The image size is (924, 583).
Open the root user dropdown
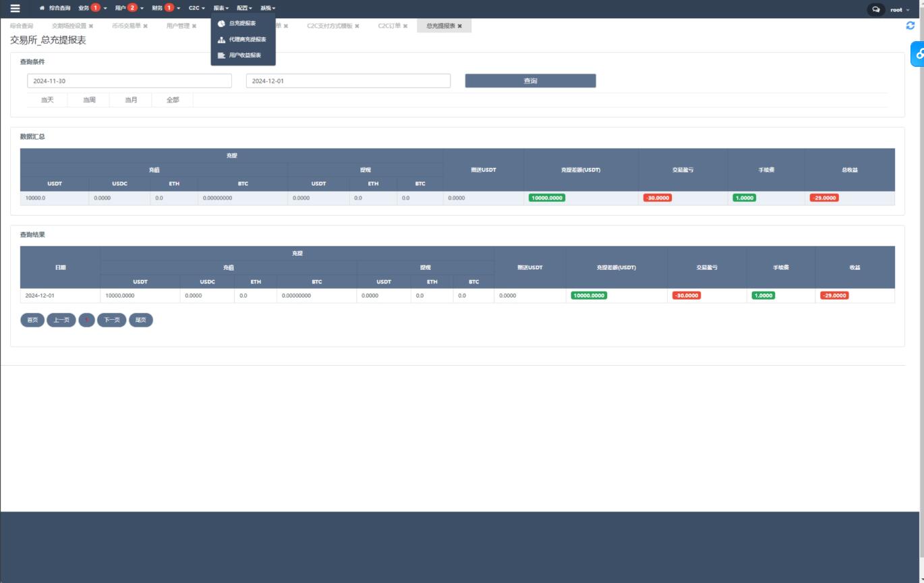point(899,10)
